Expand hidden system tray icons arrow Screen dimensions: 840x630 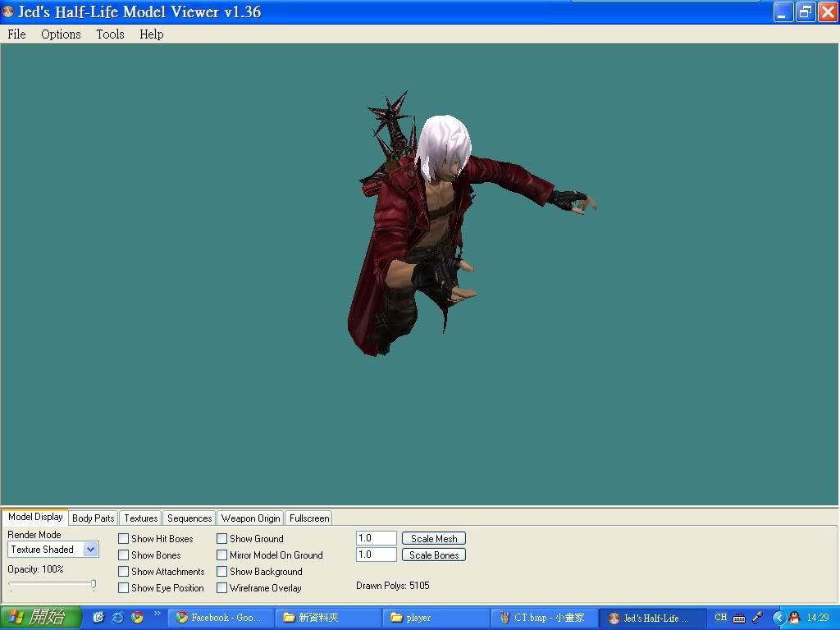coord(778,618)
